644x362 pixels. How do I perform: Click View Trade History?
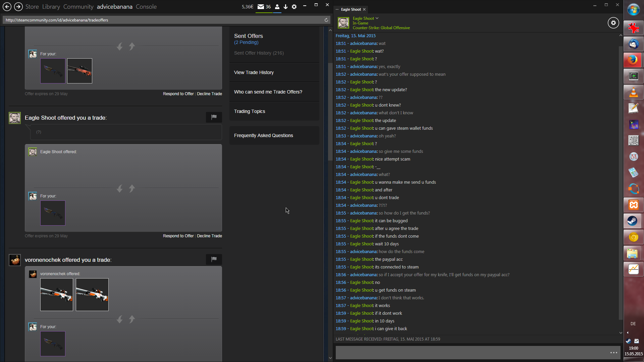(x=254, y=72)
